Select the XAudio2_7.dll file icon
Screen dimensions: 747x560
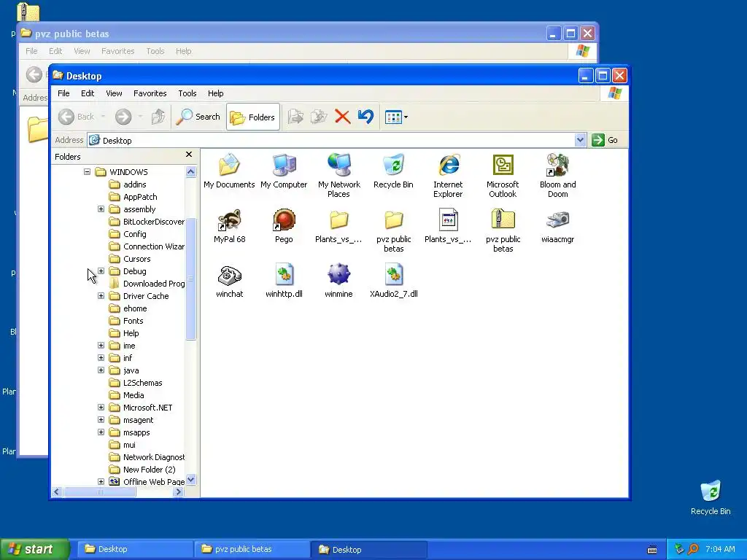point(393,275)
